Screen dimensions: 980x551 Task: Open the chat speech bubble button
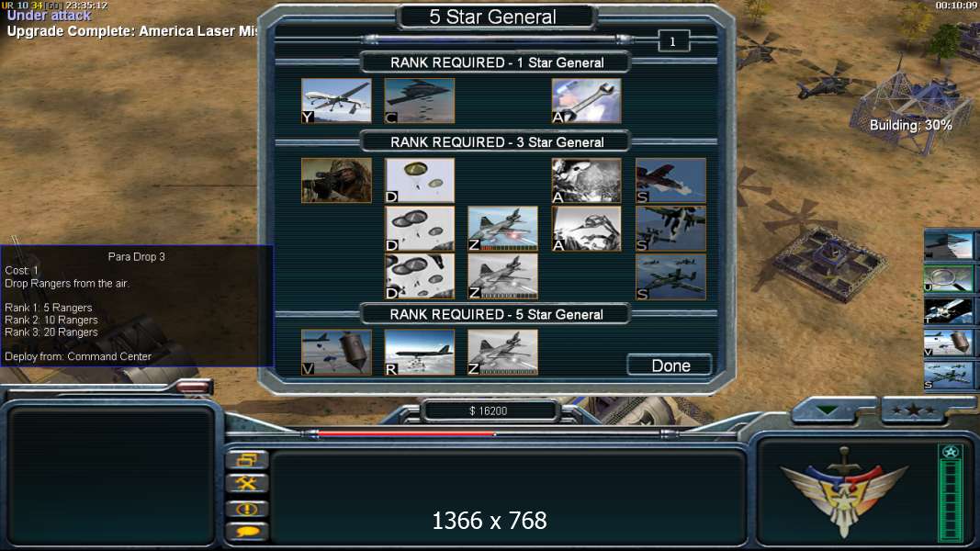[247, 532]
